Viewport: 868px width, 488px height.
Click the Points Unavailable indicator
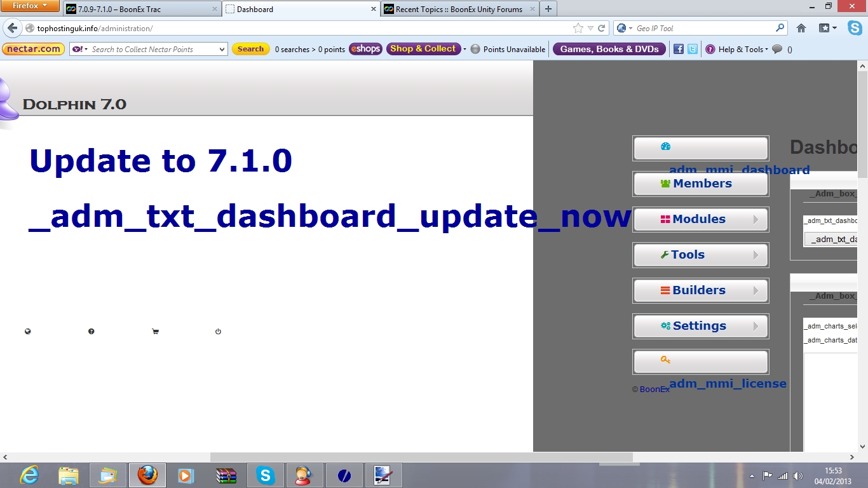coord(508,49)
